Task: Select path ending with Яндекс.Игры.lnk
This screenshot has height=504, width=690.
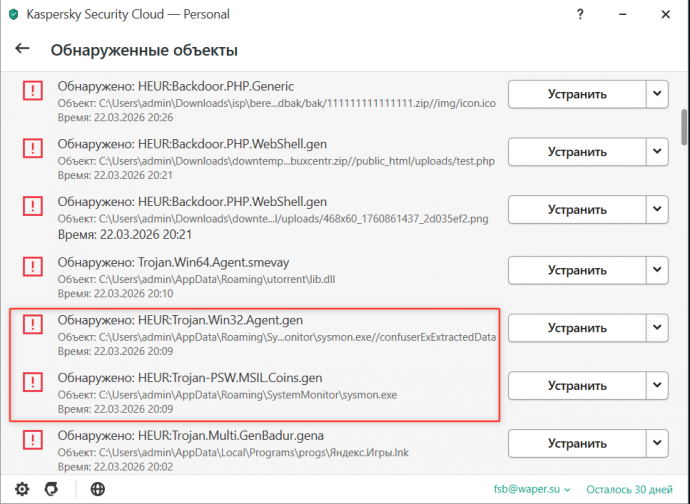Action: click(x=233, y=452)
